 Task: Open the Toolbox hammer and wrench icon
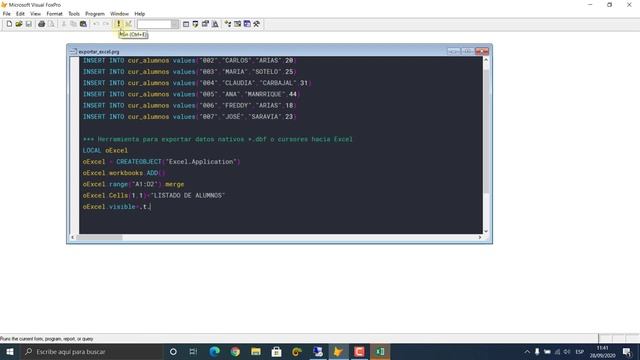257,24
